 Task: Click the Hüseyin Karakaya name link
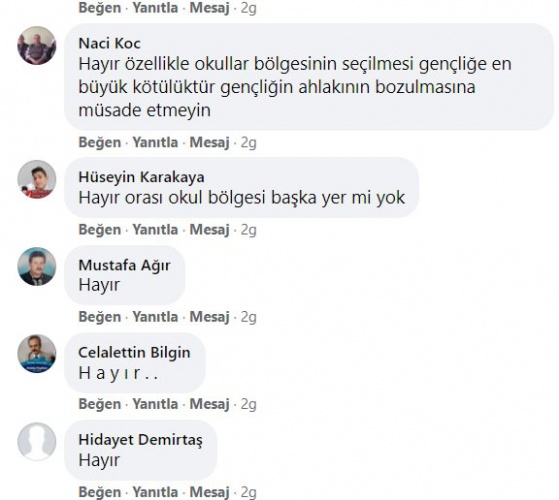point(141,177)
